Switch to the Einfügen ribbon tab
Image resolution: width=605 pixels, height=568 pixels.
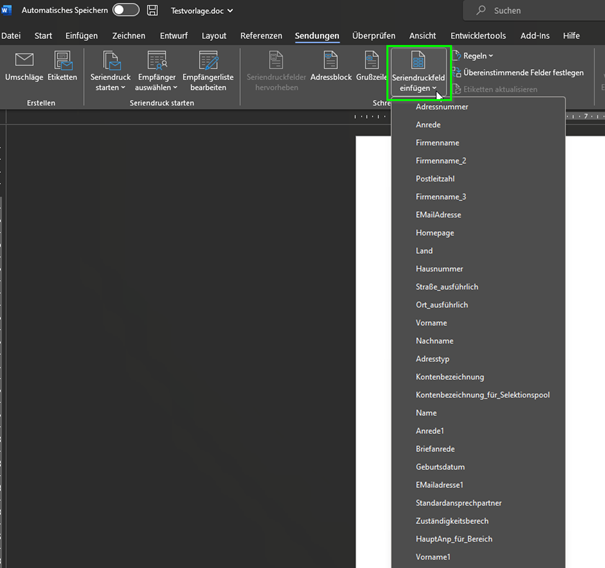coord(82,36)
